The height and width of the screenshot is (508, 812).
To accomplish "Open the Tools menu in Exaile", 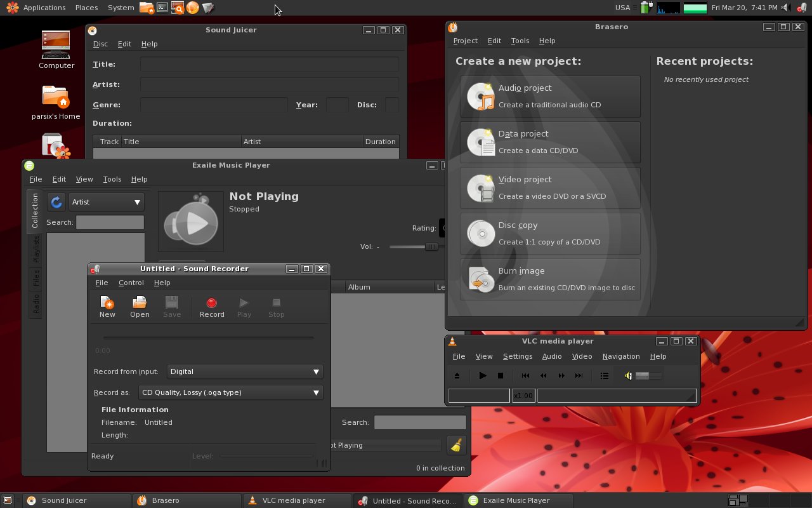I will pos(112,179).
